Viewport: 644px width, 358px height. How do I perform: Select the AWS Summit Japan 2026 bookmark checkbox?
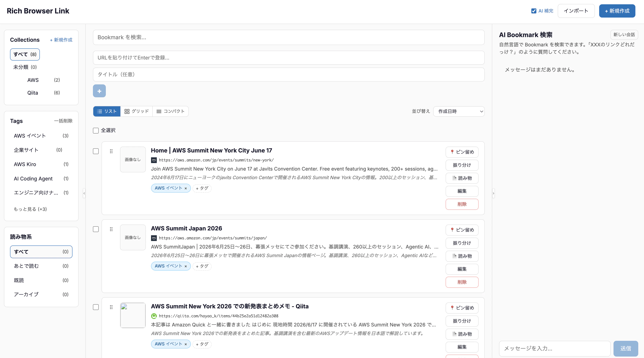coord(96,229)
